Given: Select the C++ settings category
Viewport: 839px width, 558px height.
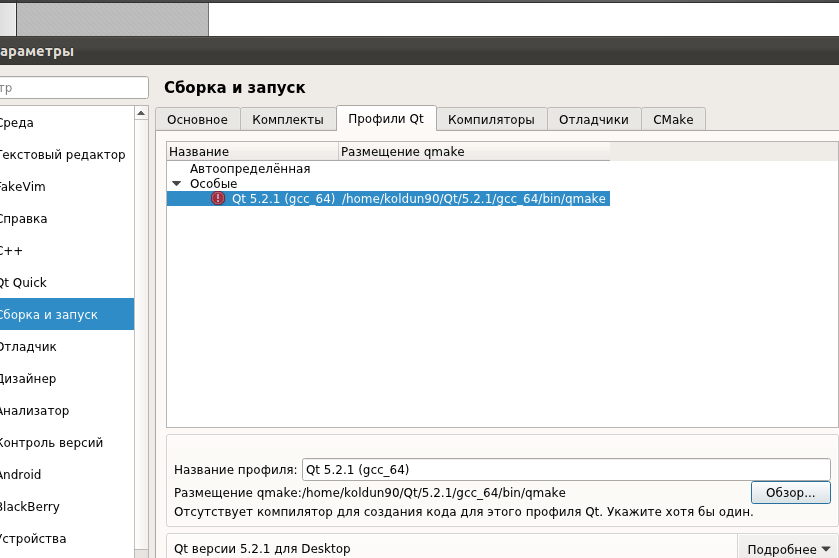Looking at the screenshot, I should tap(66, 250).
